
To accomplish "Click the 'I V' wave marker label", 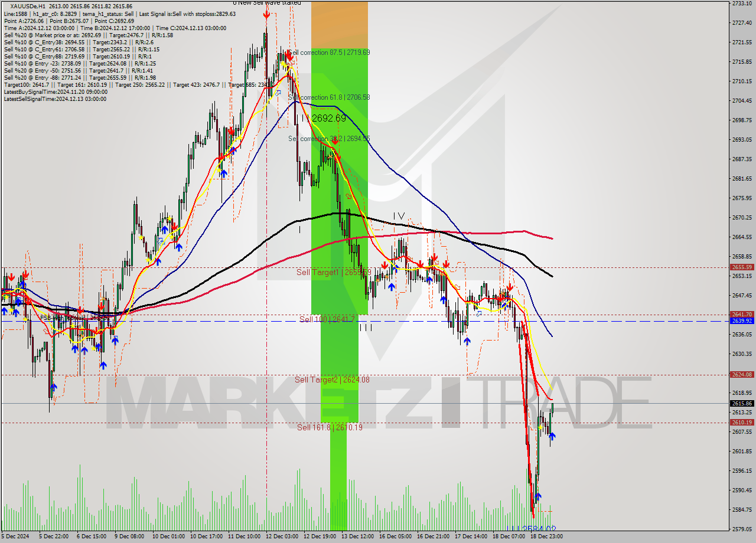I will [x=399, y=216].
